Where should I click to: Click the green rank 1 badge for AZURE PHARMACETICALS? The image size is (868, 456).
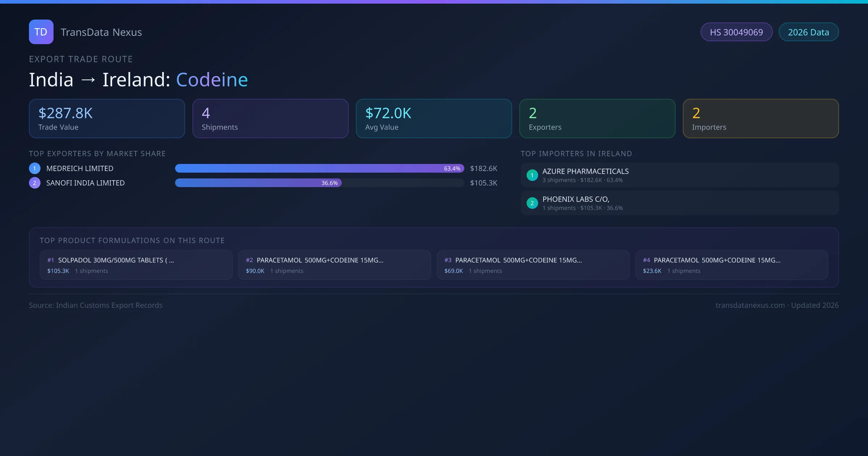pos(532,175)
